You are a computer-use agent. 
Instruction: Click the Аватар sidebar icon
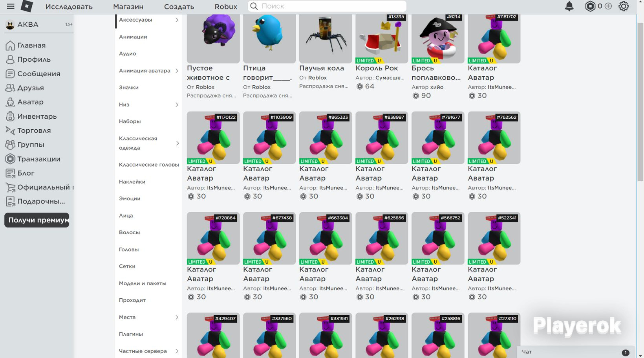(x=10, y=102)
